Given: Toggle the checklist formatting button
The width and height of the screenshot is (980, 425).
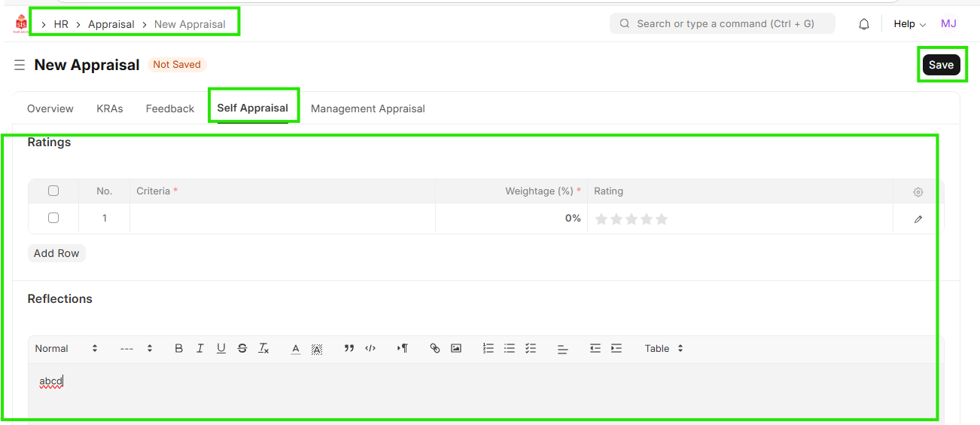Looking at the screenshot, I should tap(531, 348).
